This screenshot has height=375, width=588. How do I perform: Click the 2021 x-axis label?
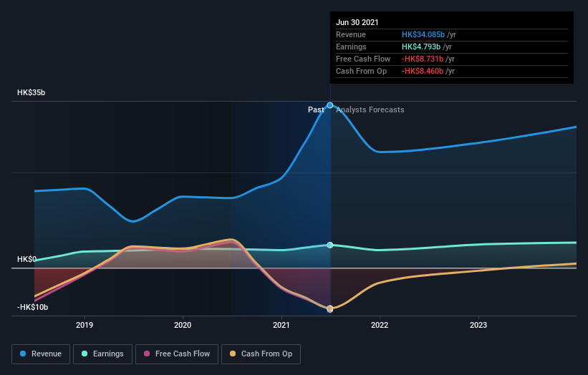pyautogui.click(x=281, y=325)
